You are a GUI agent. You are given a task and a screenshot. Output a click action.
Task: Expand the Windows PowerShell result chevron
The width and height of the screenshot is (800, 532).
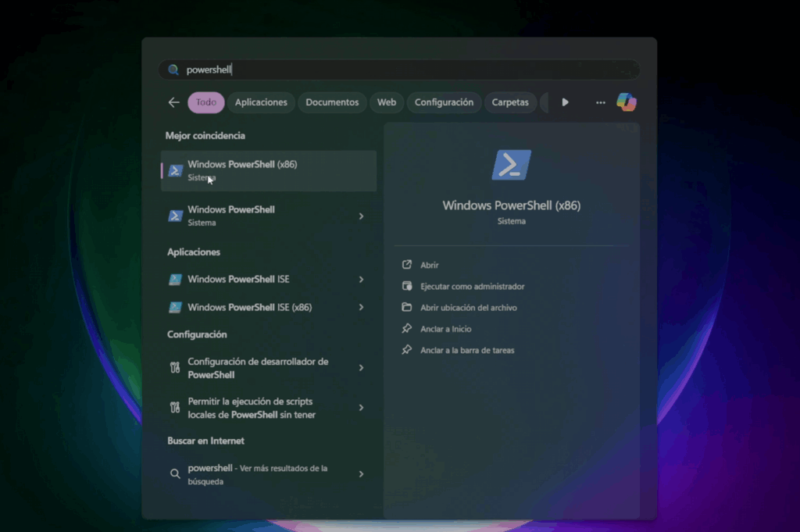[361, 216]
